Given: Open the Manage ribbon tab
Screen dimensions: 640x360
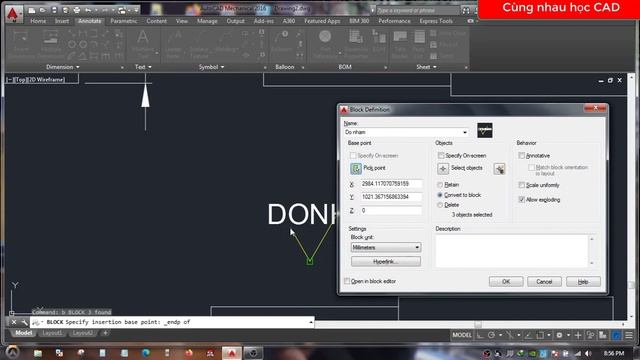Looking at the screenshot, I should pyautogui.click(x=207, y=21).
